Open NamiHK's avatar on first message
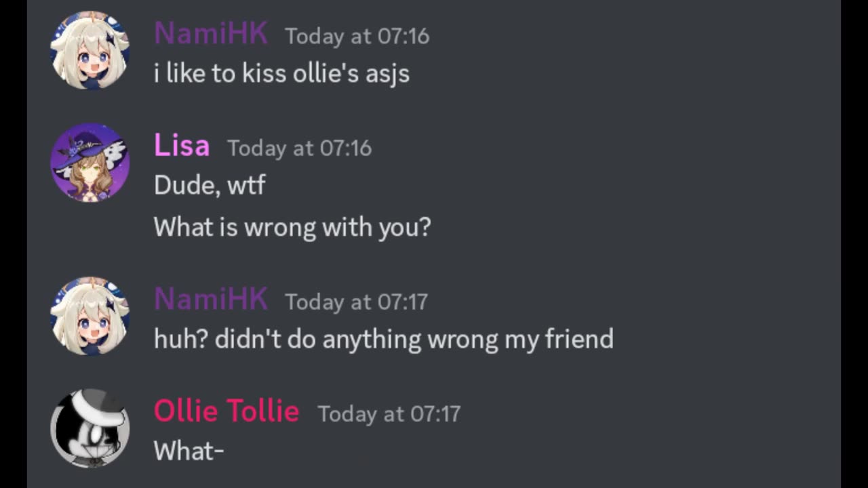Screen dimensions: 868x488 point(90,50)
